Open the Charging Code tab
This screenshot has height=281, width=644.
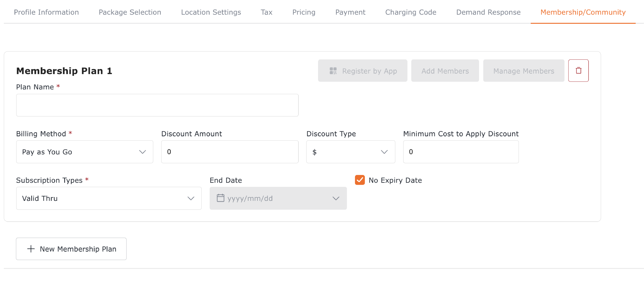(410, 12)
